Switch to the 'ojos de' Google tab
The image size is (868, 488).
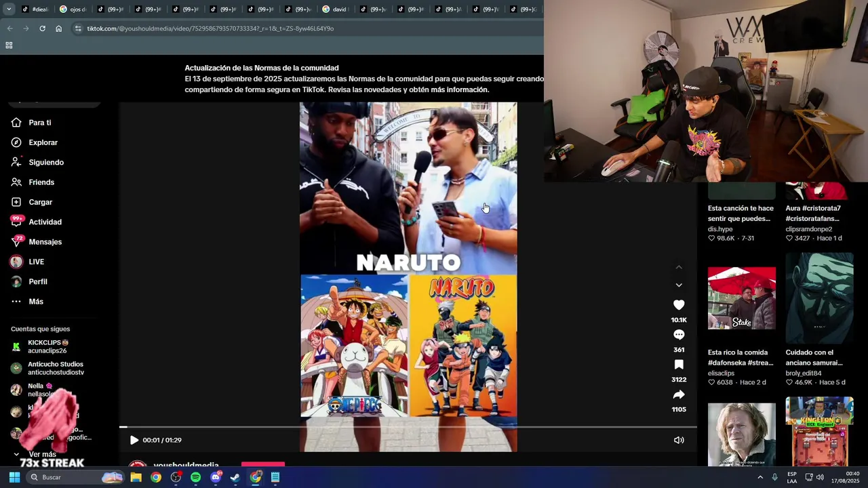(x=73, y=9)
